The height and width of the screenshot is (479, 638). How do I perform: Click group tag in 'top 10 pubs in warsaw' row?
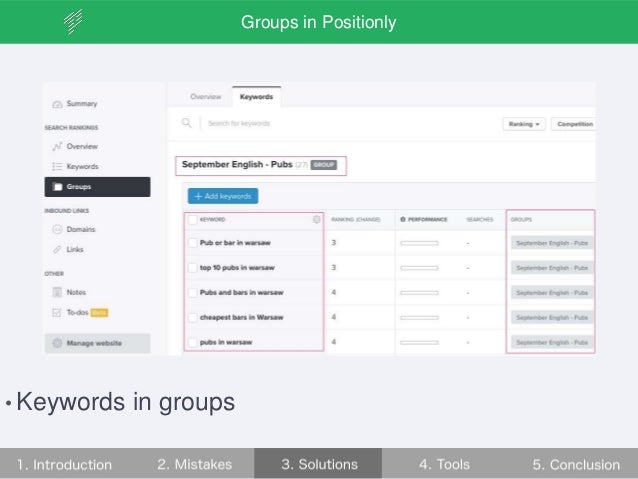(x=552, y=268)
